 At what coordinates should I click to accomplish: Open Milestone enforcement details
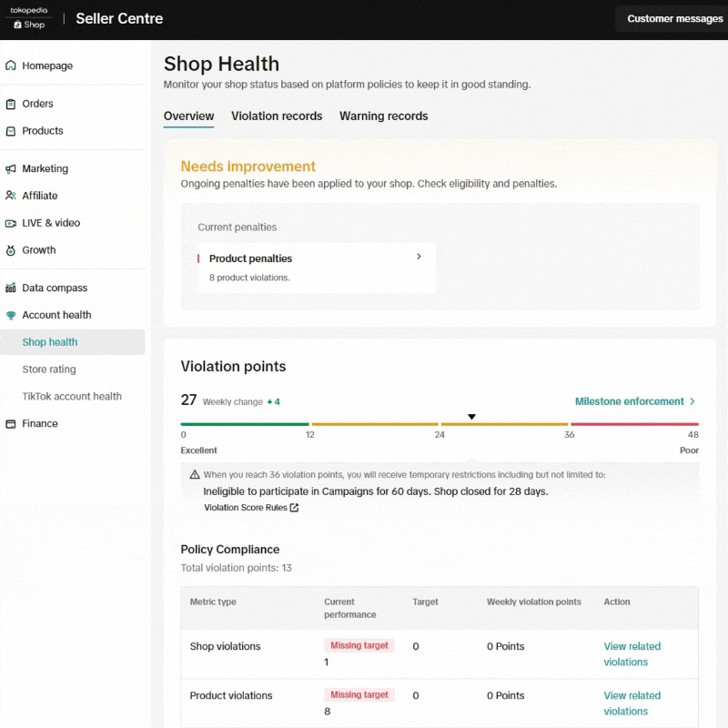pos(635,401)
